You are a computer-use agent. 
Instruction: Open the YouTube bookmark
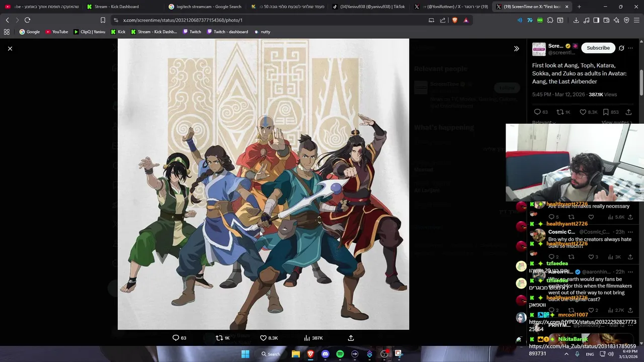[56, 32]
